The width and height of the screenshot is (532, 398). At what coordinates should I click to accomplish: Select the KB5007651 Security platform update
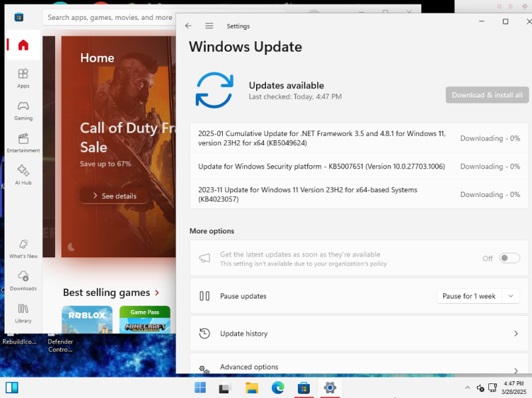tap(359, 166)
